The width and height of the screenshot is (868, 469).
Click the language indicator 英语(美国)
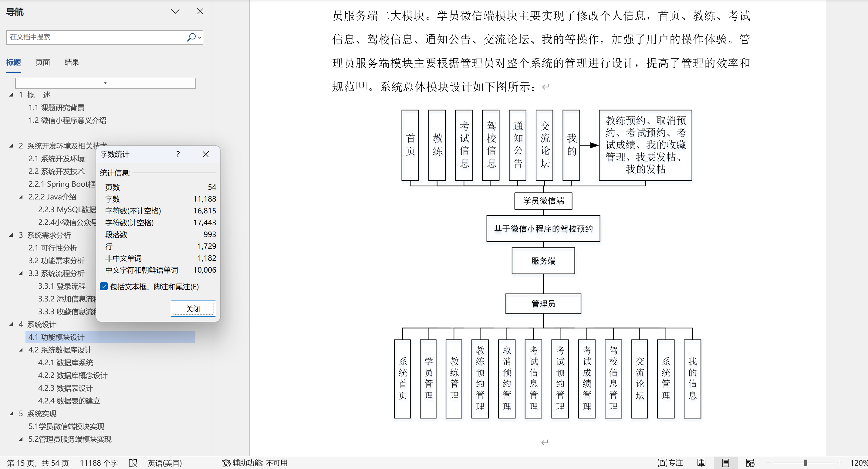point(165,463)
